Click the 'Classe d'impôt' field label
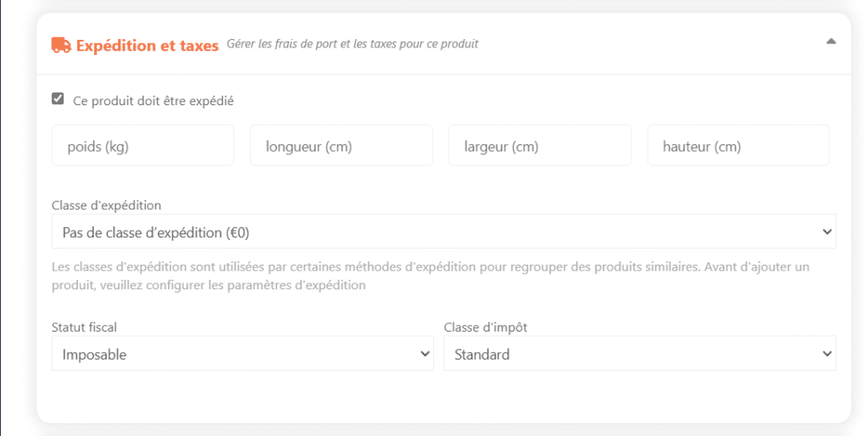This screenshot has width=868, height=436. click(x=486, y=327)
